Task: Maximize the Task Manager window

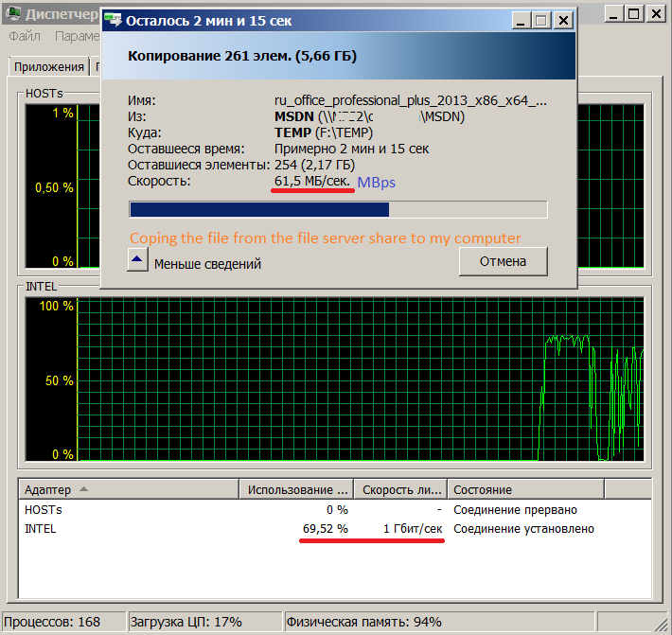Action: click(634, 13)
